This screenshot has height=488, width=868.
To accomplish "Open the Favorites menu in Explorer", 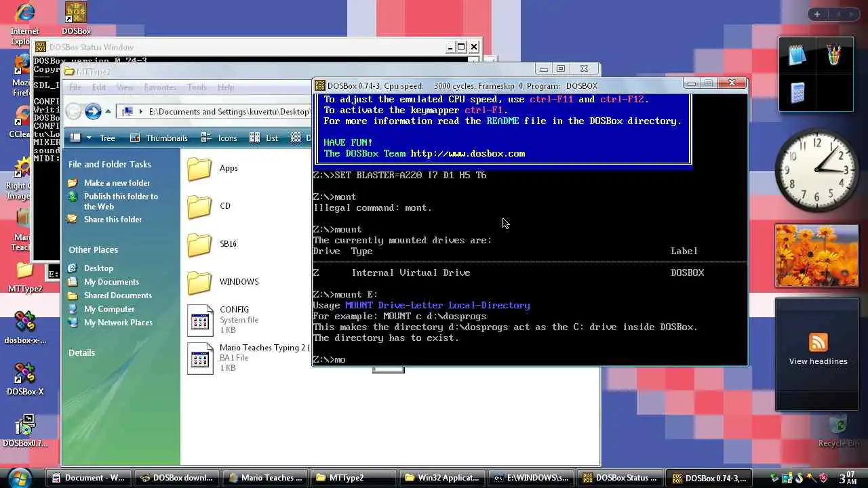I will coord(160,87).
